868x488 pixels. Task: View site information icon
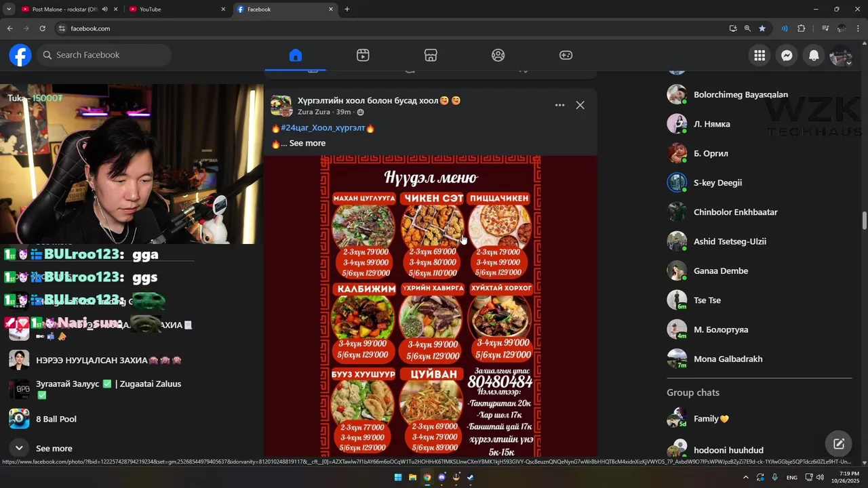tap(62, 28)
